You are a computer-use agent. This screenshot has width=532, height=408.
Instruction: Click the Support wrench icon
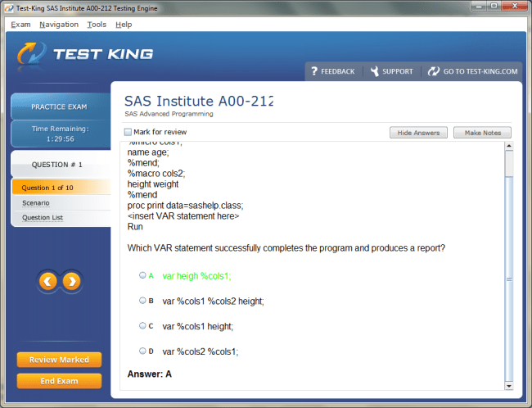click(375, 71)
